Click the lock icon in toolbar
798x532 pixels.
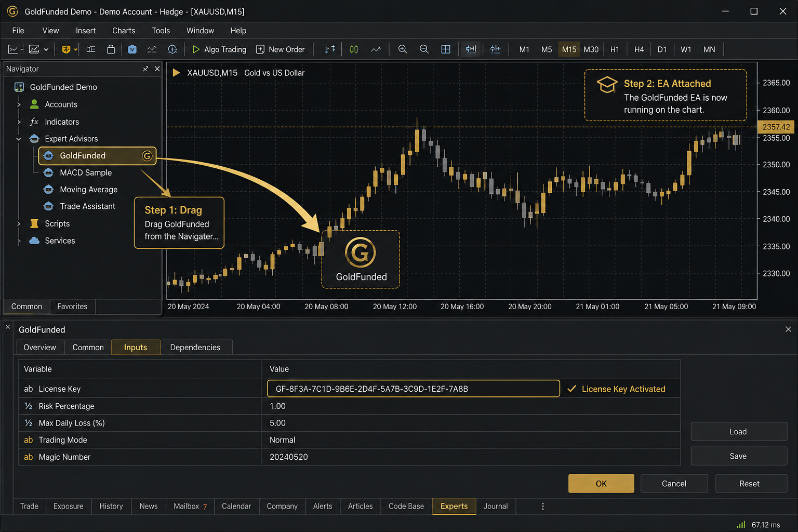[x=111, y=49]
